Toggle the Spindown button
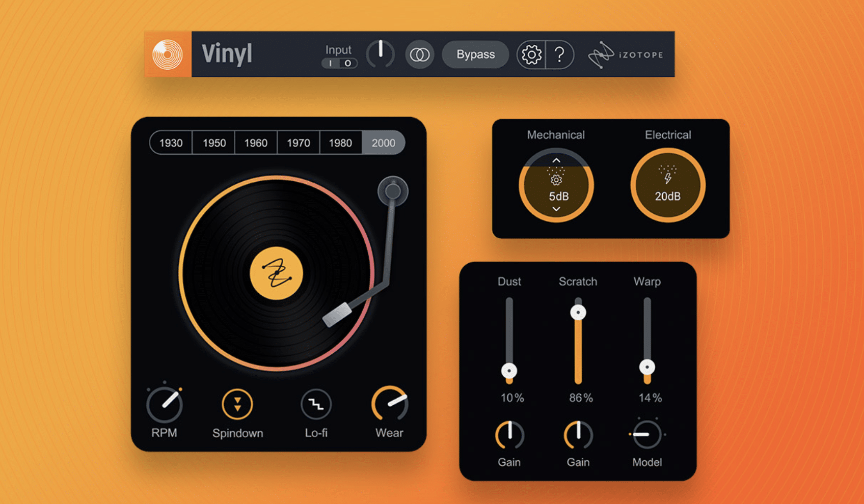This screenshot has width=864, height=504. point(237,405)
